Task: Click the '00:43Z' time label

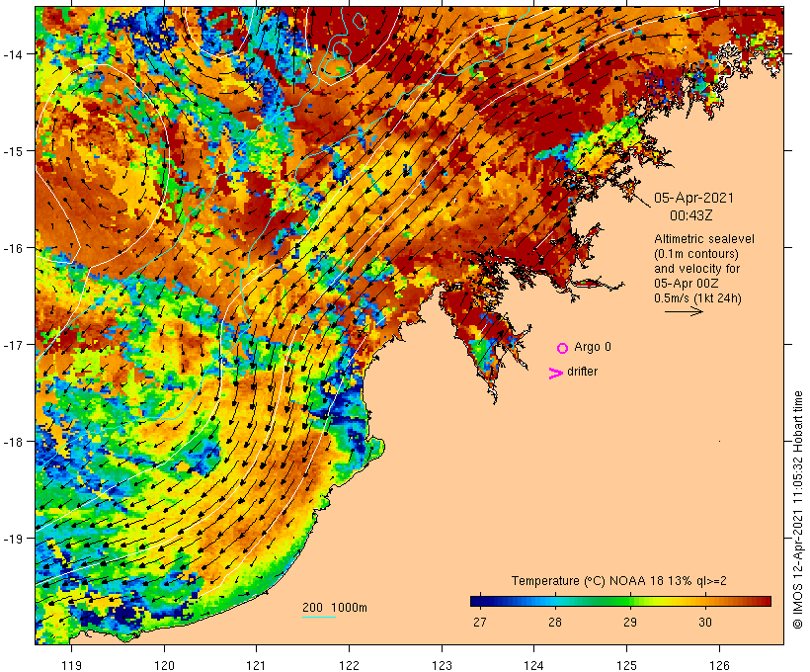Action: click(691, 215)
